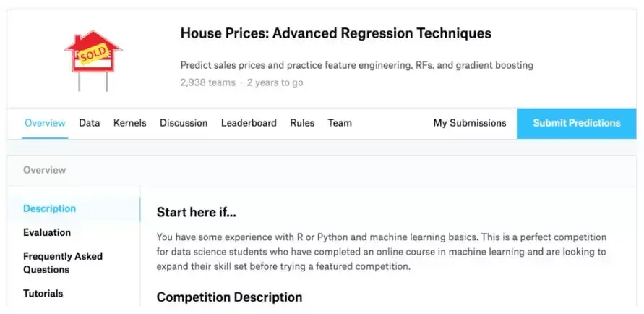Click the 2,938 teams count
This screenshot has width=644, height=314.
207,82
